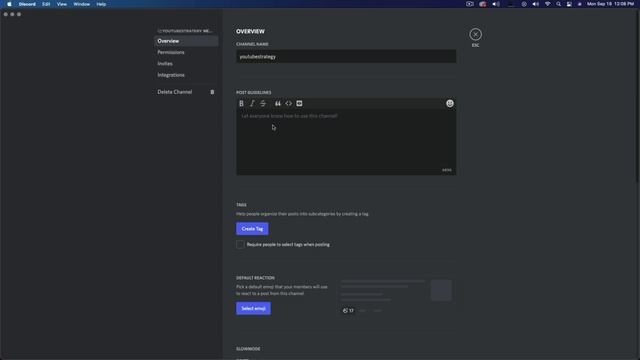Open Spotlight search in menu bar
Image resolution: width=640 pixels, height=360 pixels.
[558, 4]
